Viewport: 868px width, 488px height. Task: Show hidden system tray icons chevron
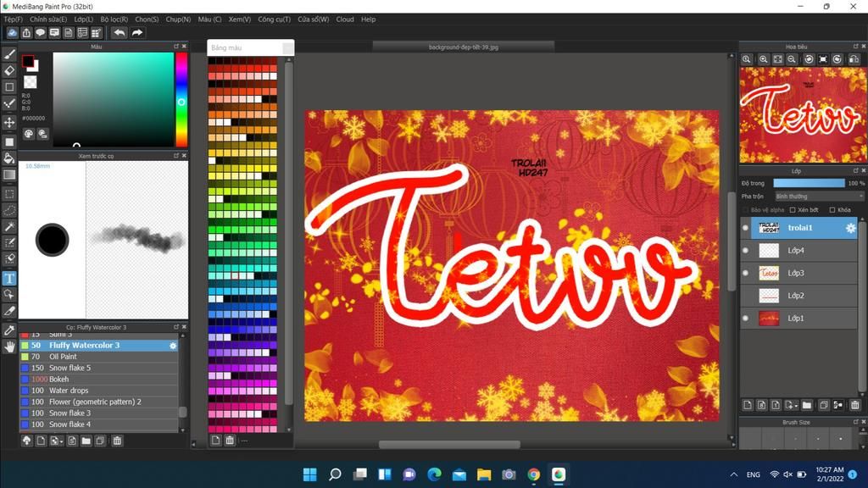(x=734, y=474)
